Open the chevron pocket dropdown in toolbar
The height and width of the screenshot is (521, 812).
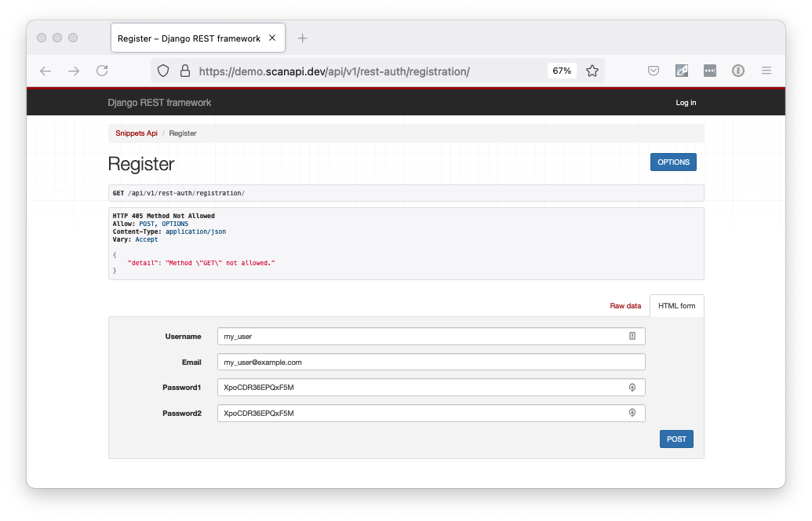(x=654, y=71)
